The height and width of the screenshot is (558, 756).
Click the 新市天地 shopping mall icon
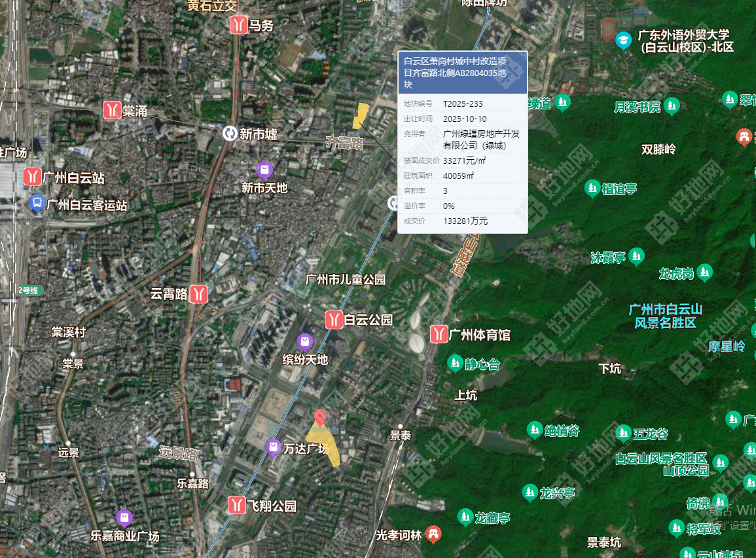(264, 170)
